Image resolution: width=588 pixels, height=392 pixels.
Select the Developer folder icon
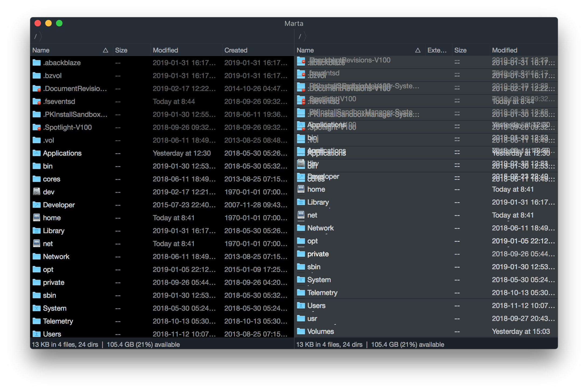tap(36, 205)
